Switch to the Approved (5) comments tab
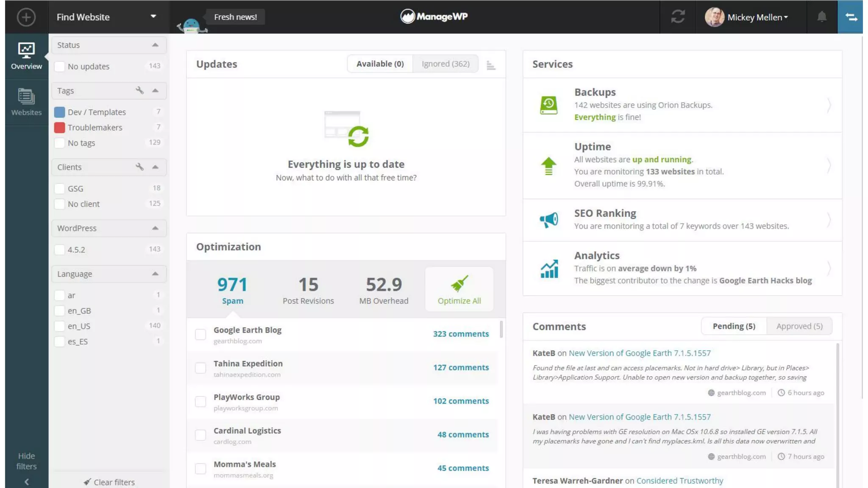868x488 pixels. point(799,326)
